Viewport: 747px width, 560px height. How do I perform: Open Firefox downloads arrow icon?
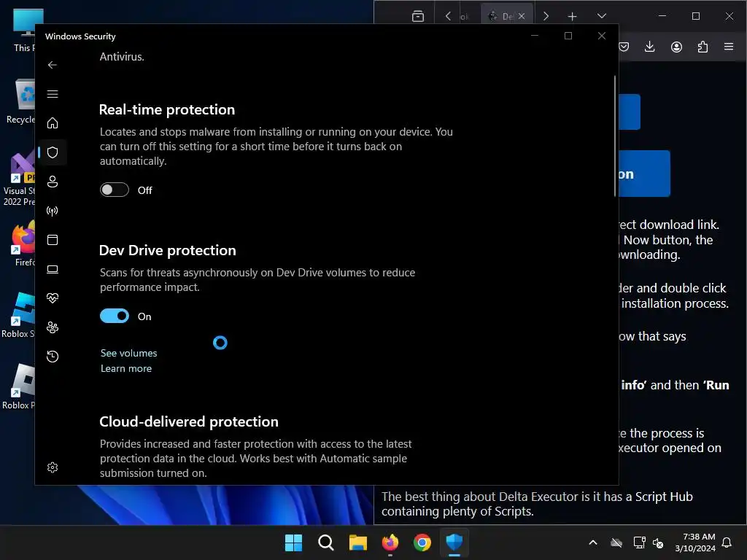click(649, 47)
